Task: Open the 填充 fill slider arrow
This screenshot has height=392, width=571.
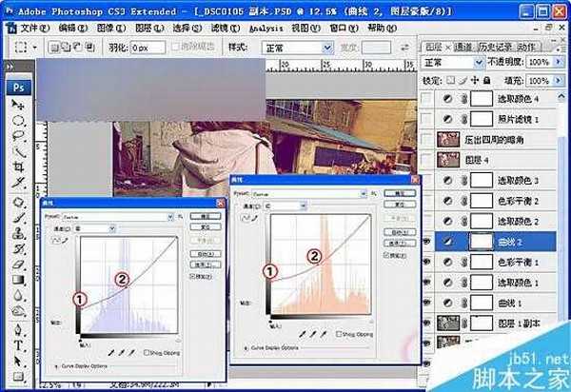Action: (559, 81)
